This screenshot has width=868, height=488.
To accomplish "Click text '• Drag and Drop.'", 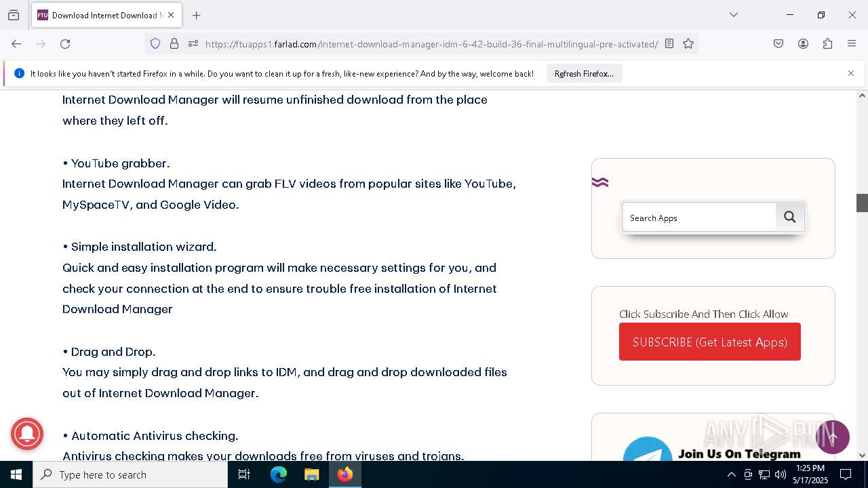I will click(109, 352).
